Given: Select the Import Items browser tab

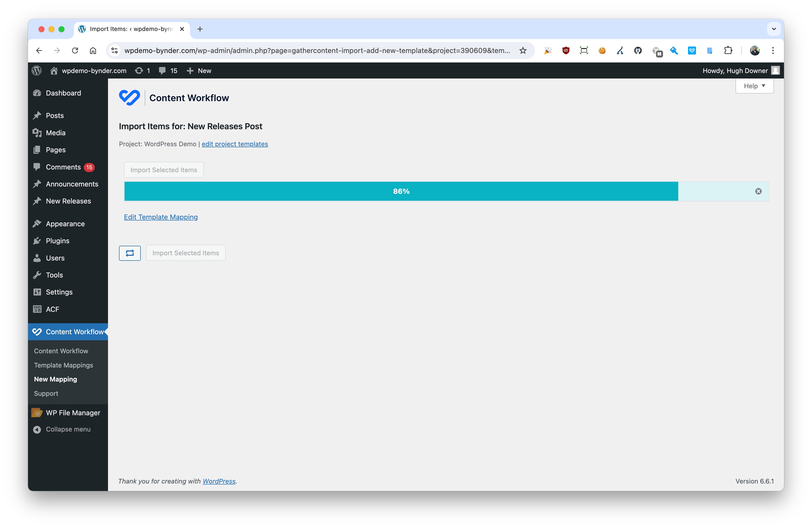Looking at the screenshot, I should point(132,29).
